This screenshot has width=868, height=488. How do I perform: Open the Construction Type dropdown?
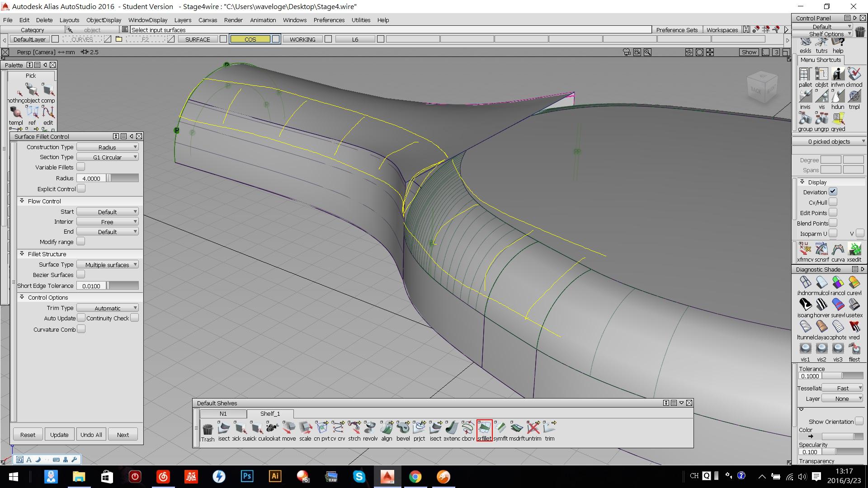coord(107,147)
